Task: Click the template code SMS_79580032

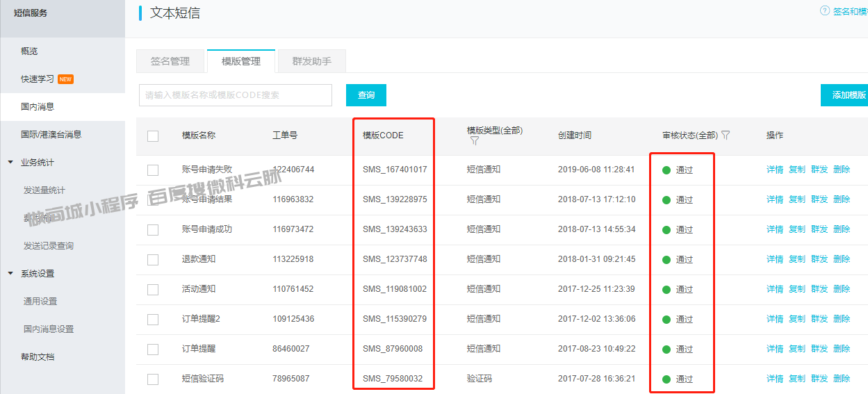Action: 393,379
